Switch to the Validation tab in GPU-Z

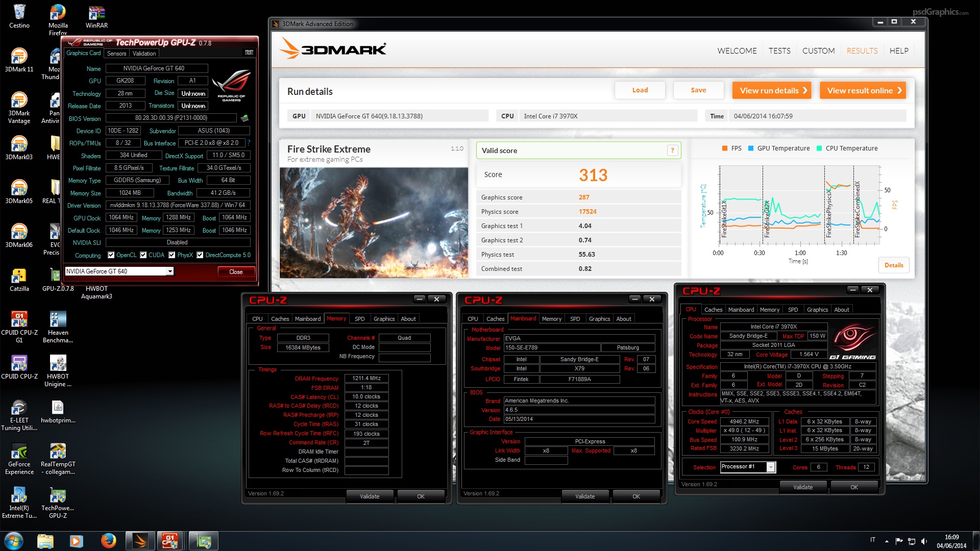pyautogui.click(x=144, y=53)
